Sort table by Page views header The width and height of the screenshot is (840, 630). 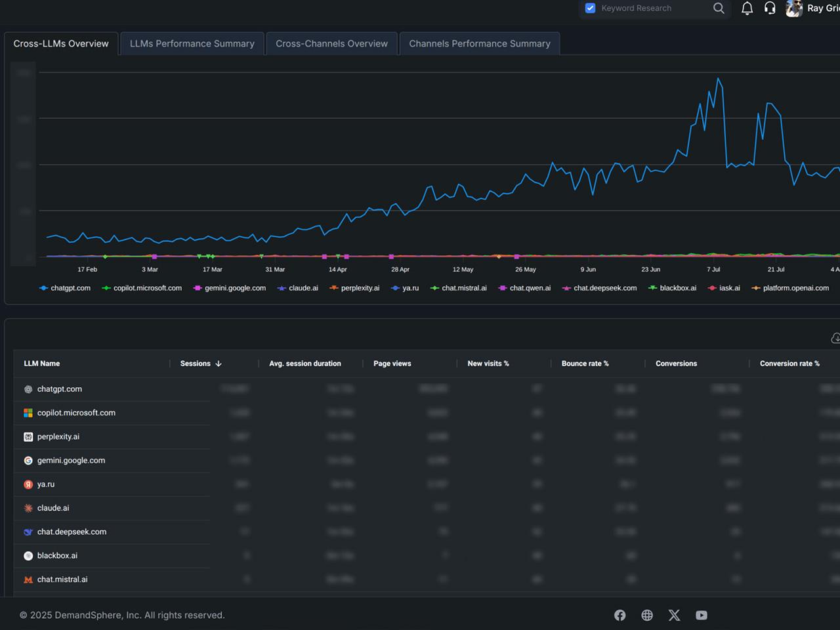click(392, 364)
